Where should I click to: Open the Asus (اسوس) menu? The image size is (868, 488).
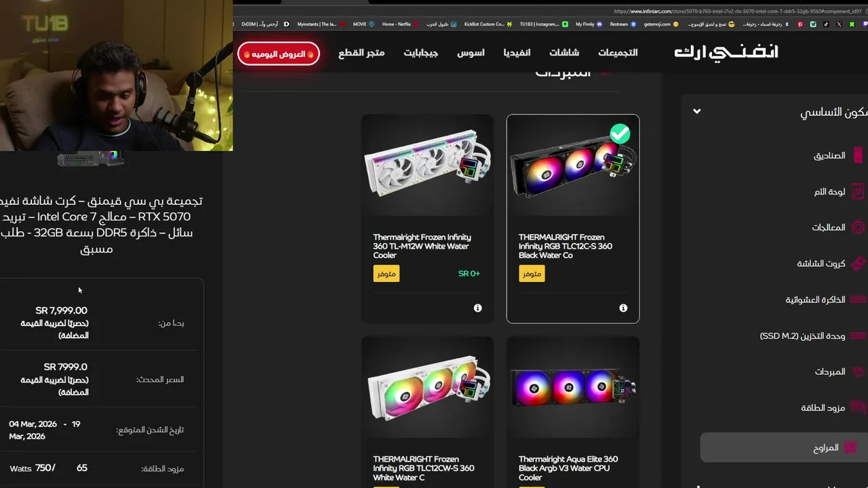471,52
